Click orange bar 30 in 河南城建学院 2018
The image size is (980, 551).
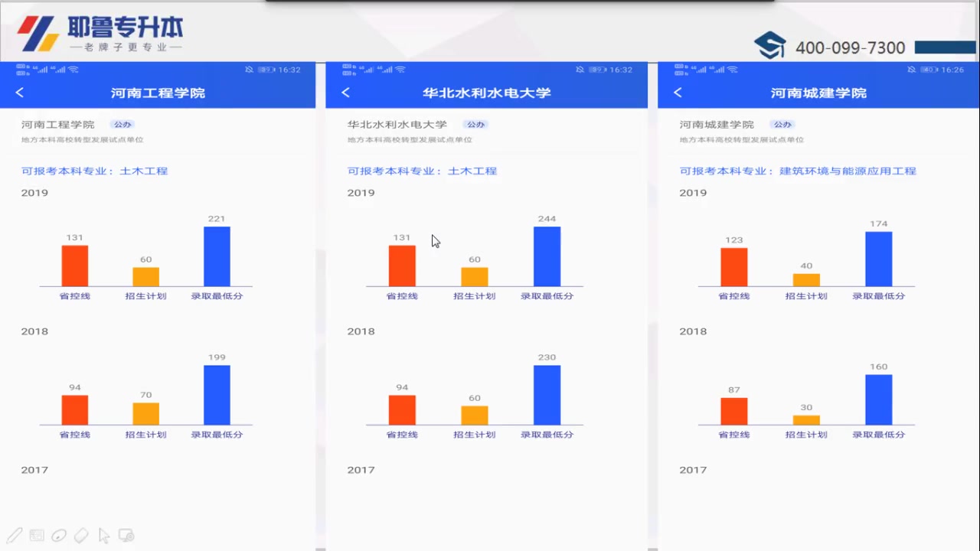[x=806, y=420]
